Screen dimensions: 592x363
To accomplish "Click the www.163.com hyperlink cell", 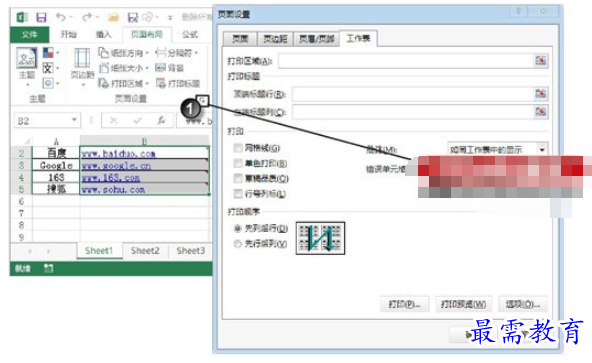I will [145, 177].
